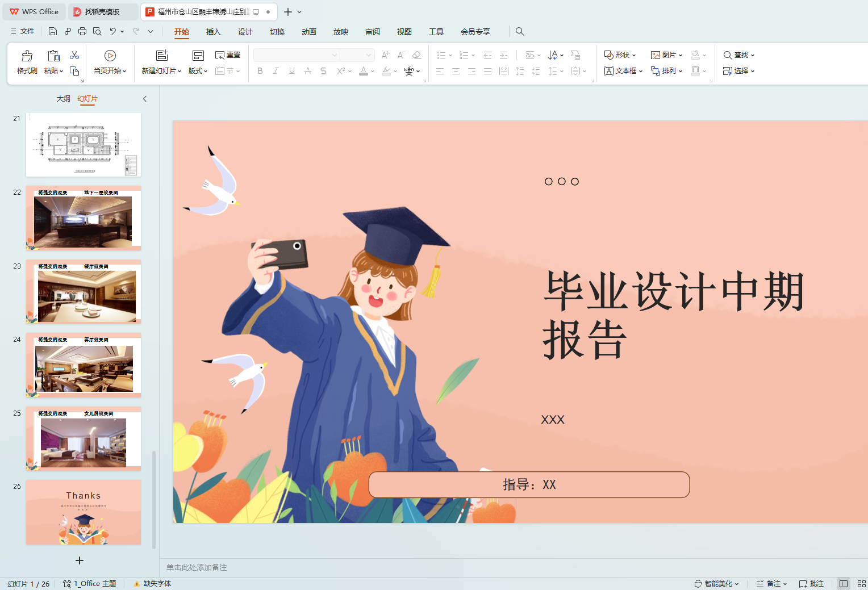Toggle underline formatting
The height and width of the screenshot is (590, 868).
click(291, 71)
